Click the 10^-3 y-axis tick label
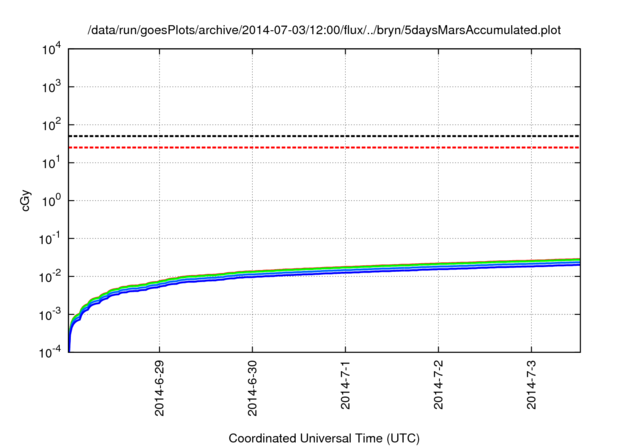640x448 pixels. click(51, 315)
